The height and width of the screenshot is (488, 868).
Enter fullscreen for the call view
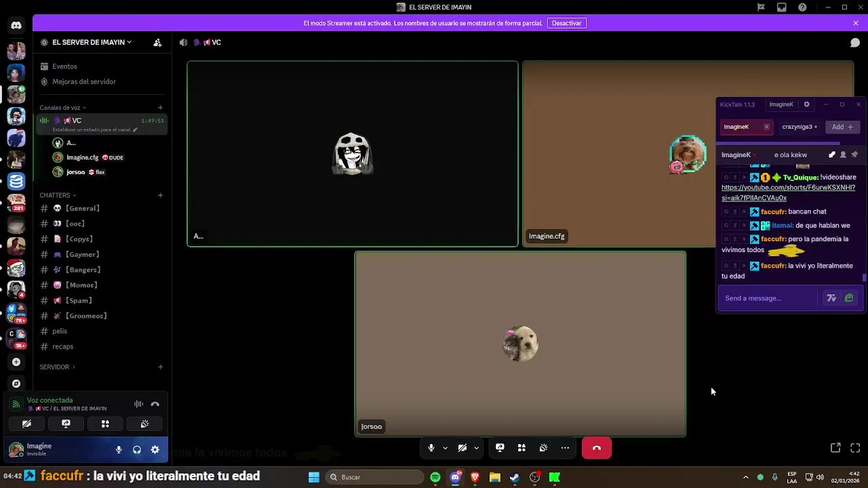(x=855, y=448)
